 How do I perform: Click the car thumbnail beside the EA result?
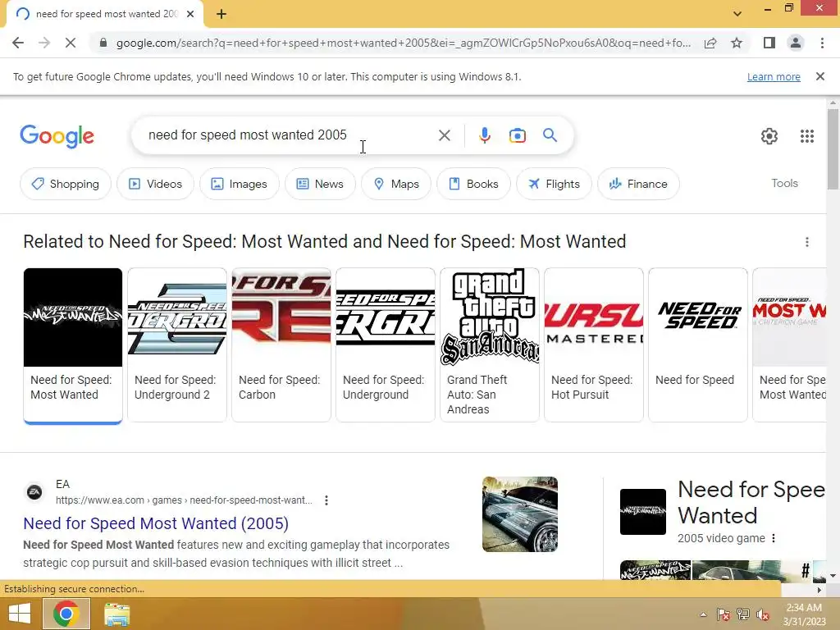click(519, 514)
